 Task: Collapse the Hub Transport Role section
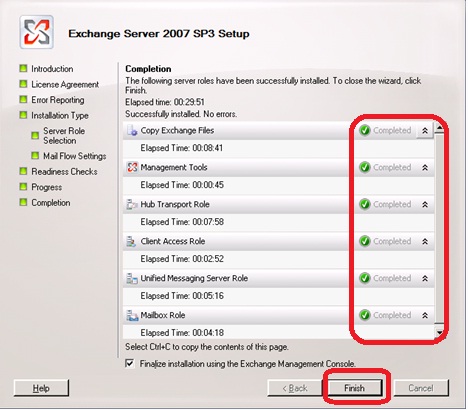pyautogui.click(x=425, y=204)
